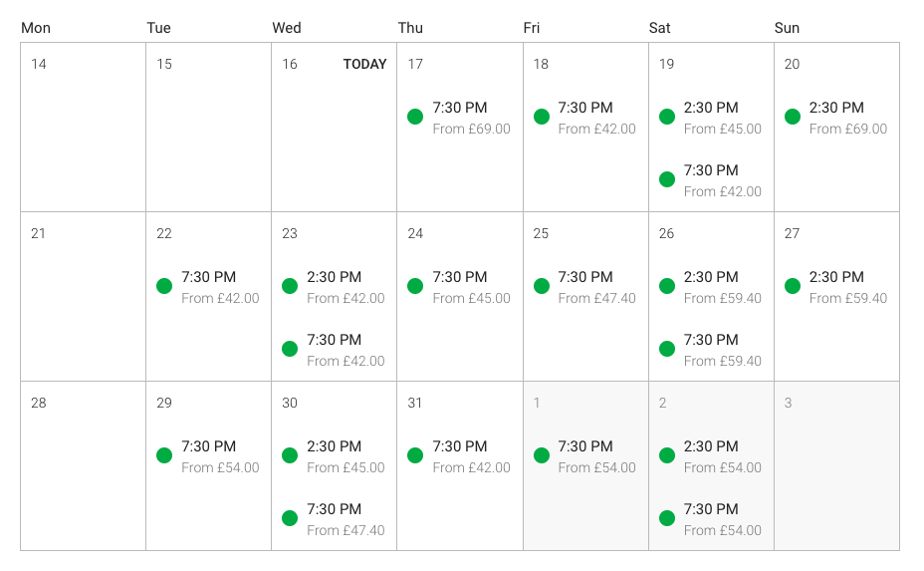
Task: Choose 2:30 PM From £45.00 on Wednesday 30
Action: point(334,456)
